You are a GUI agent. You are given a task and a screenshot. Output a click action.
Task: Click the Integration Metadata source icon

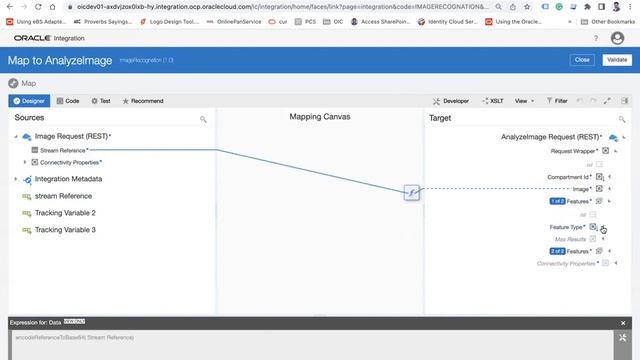[27, 179]
